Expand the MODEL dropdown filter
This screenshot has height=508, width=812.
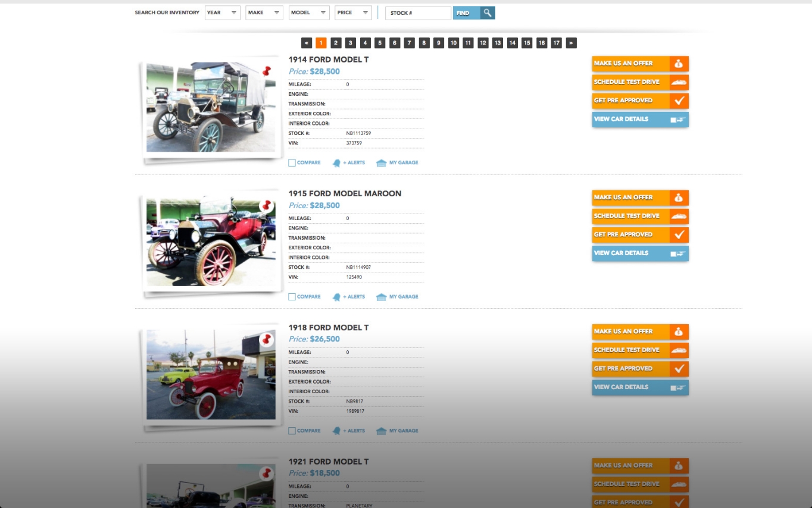click(x=309, y=12)
